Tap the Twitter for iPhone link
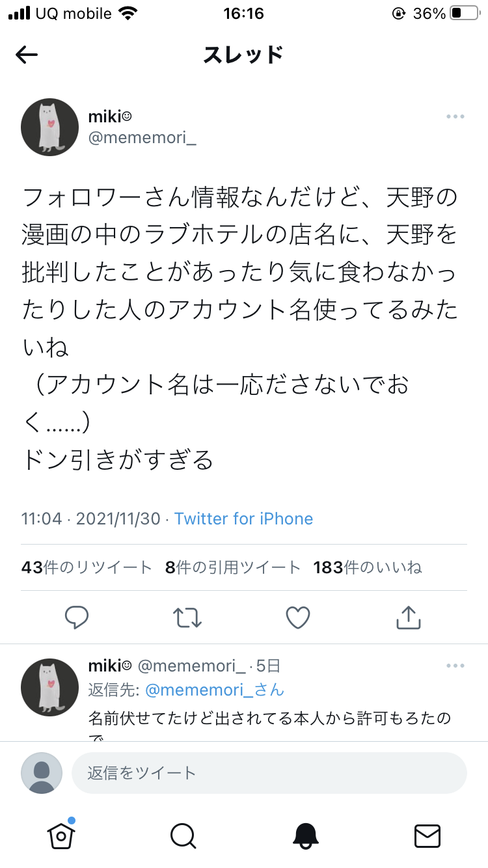Image resolution: width=488 pixels, height=868 pixels. pos(243,519)
